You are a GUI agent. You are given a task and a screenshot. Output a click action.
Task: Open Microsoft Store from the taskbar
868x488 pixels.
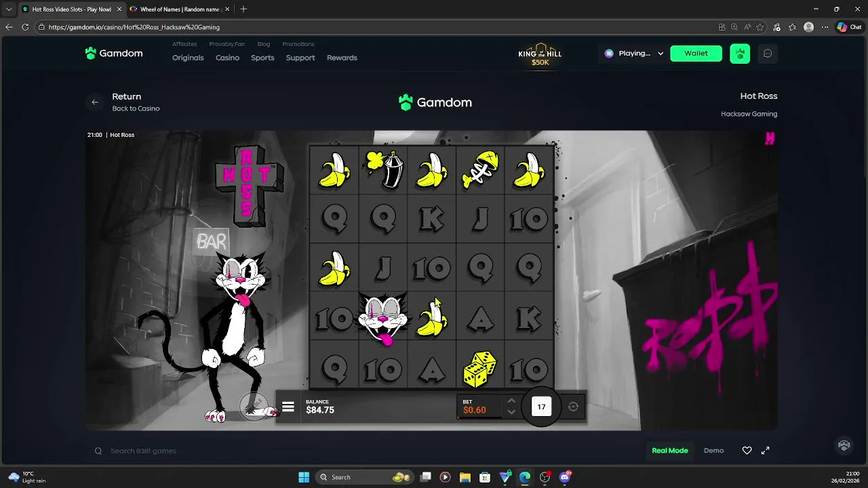(484, 477)
